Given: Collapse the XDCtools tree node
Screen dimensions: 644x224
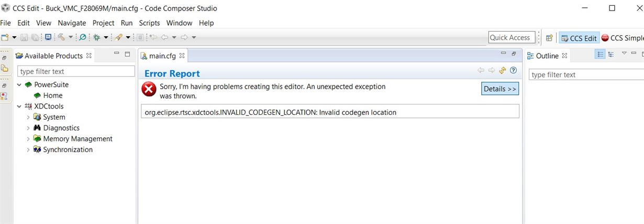Looking at the screenshot, I should tap(19, 106).
